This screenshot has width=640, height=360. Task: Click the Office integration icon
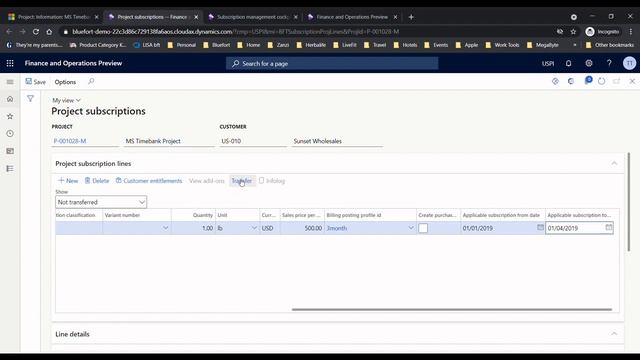pyautogui.click(x=571, y=81)
